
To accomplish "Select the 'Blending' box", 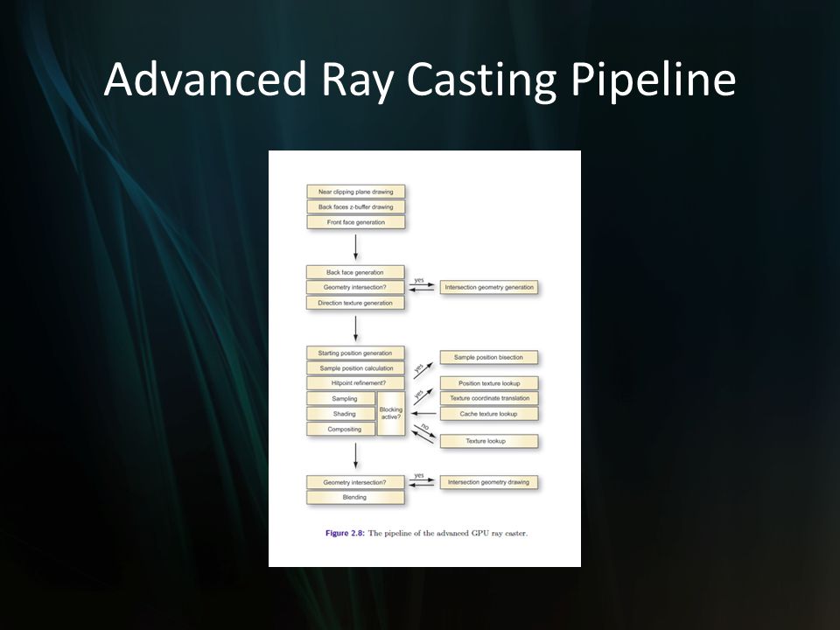I will (355, 497).
